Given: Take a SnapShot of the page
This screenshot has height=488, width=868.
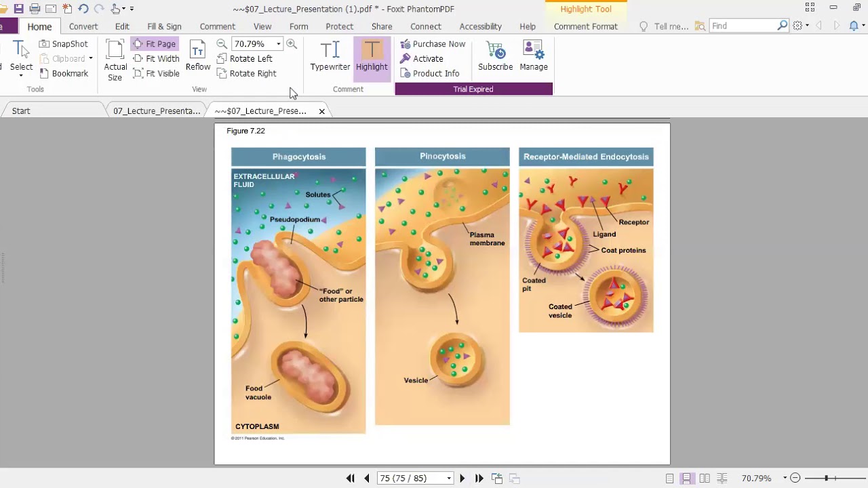Looking at the screenshot, I should pos(64,44).
